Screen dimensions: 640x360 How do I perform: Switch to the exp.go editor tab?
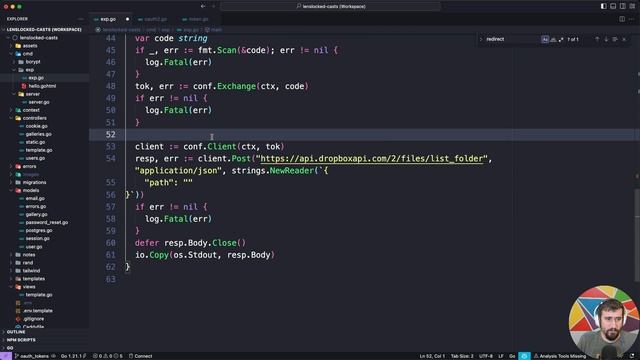[108, 19]
